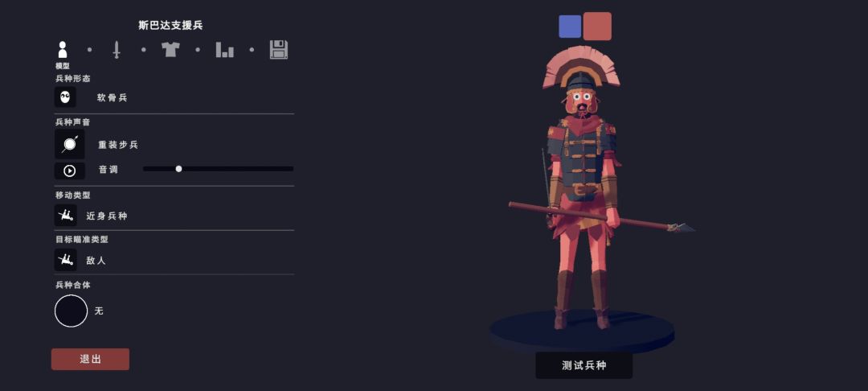The width and height of the screenshot is (868, 391).
Task: Open the 模型 person tab icon
Action: (x=63, y=49)
